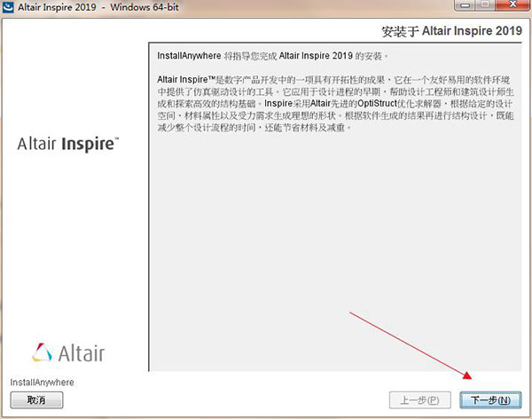Click the line mentioning 'OptiStruct' solver

(335, 104)
